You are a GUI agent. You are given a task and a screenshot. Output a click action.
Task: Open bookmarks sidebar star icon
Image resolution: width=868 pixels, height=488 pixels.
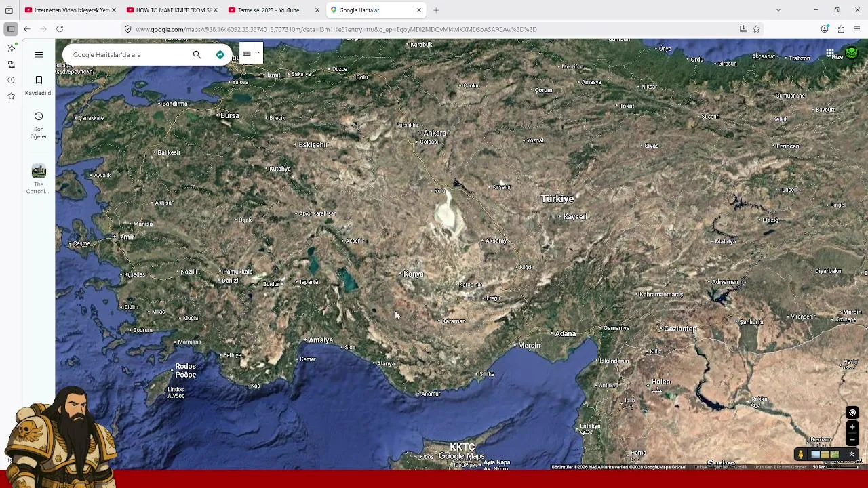point(11,96)
